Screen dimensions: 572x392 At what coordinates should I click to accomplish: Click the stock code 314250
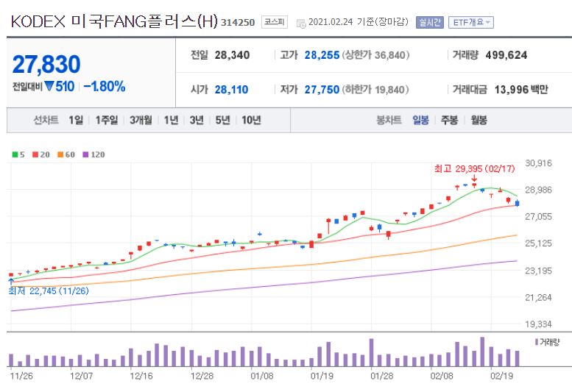pos(238,23)
